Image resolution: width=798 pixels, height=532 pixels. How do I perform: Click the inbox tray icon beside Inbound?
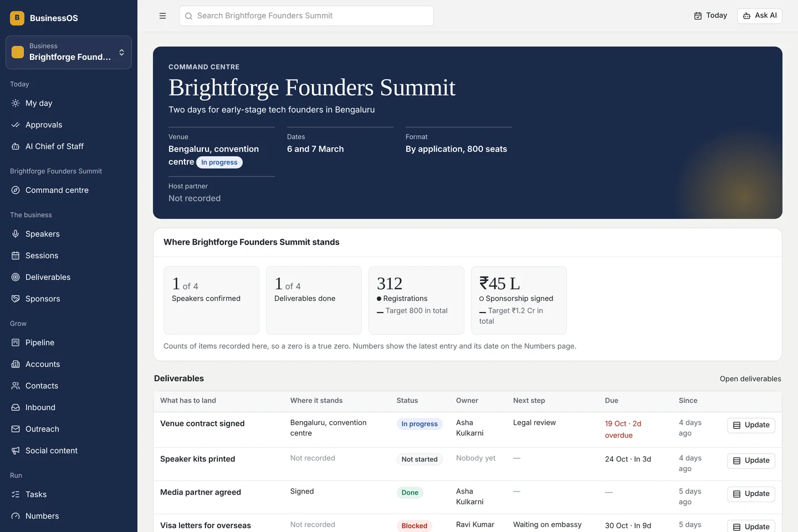(16, 407)
